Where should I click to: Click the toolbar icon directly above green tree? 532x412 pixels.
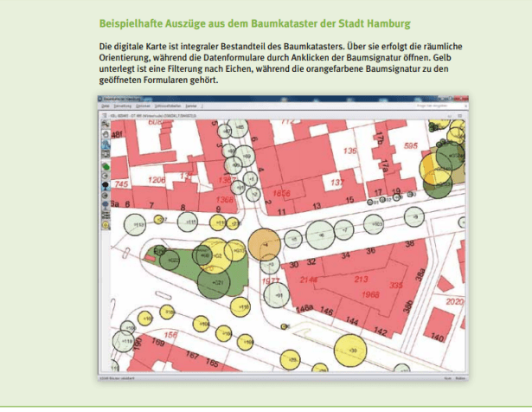click(105, 155)
